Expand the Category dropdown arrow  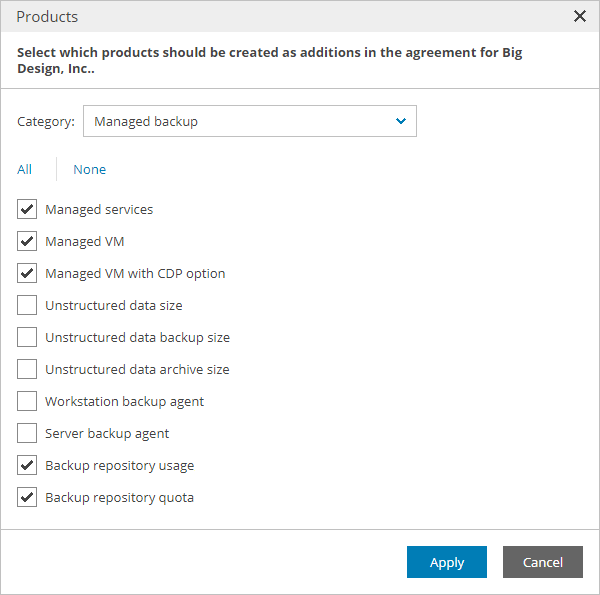pos(401,121)
